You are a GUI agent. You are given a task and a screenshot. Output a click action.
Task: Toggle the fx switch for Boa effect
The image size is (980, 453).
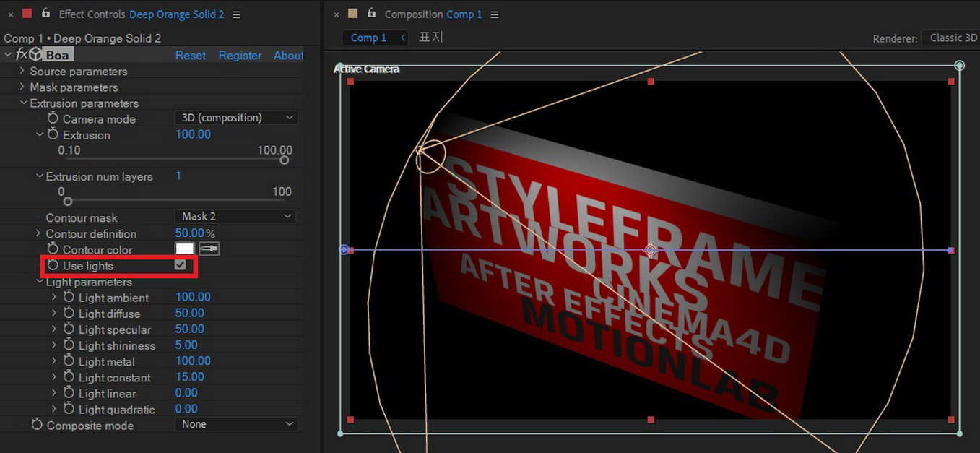tap(21, 55)
